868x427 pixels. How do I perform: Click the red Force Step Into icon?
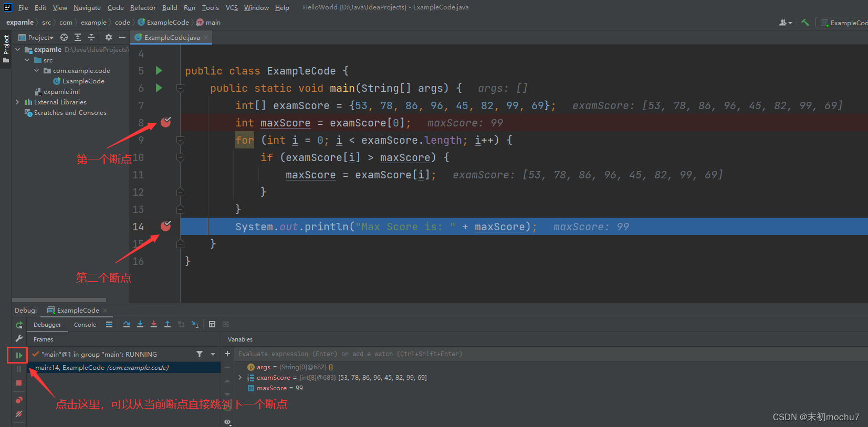pos(154,324)
